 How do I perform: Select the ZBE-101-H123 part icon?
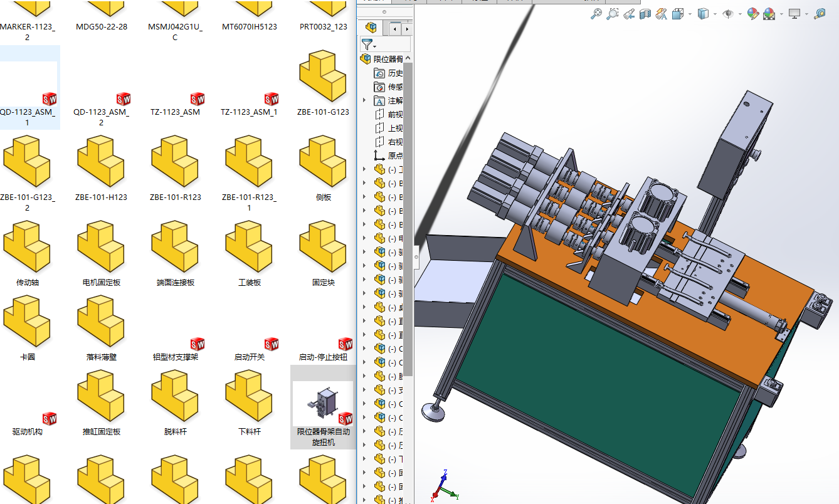point(101,161)
